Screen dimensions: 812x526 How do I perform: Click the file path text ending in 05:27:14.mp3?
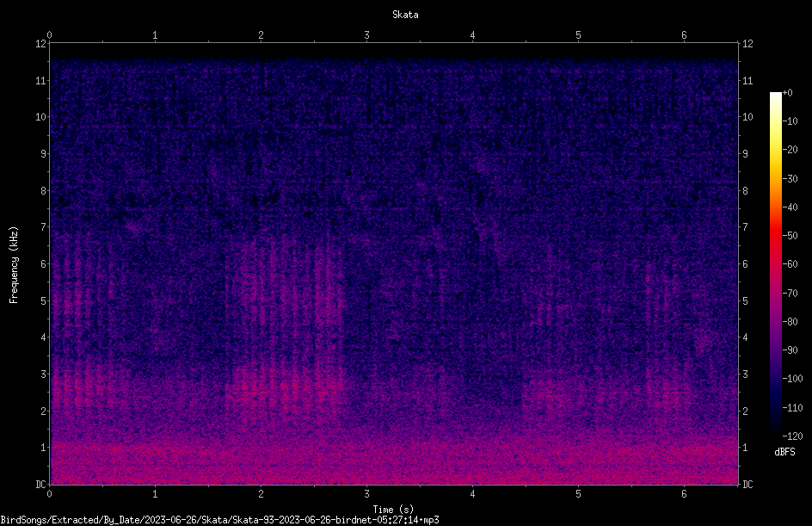219,520
